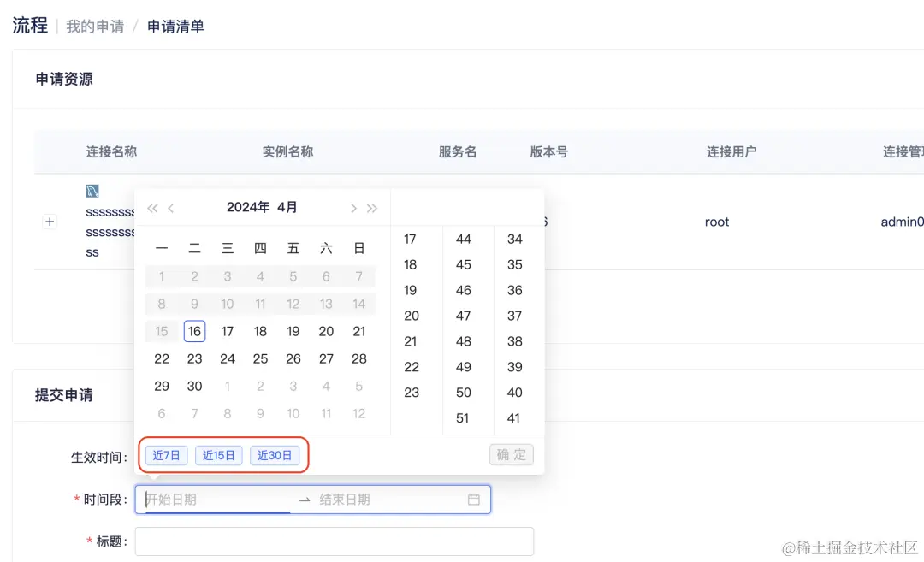Click the MySQL connection icon in table row
Image resolution: width=924 pixels, height=562 pixels.
click(92, 191)
